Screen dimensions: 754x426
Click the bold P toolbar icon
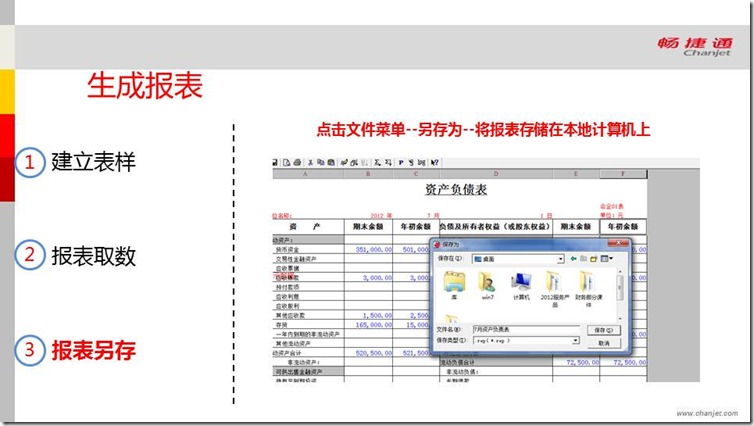401,163
